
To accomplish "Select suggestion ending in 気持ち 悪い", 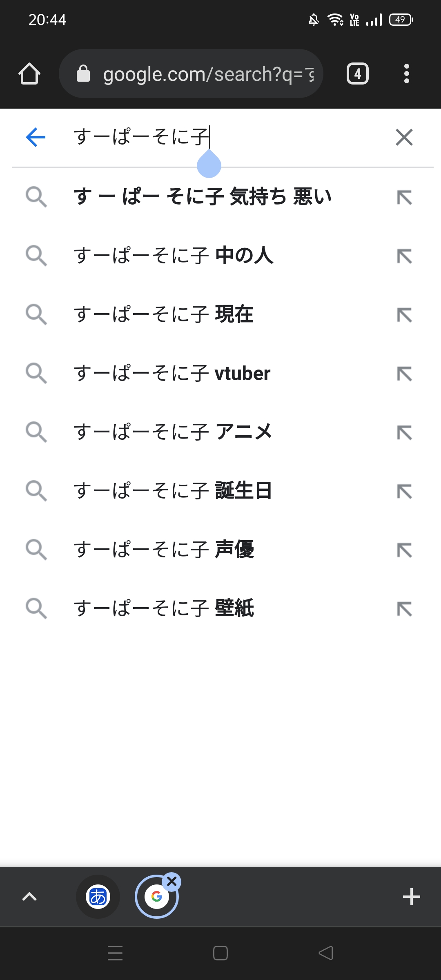I will tap(202, 197).
